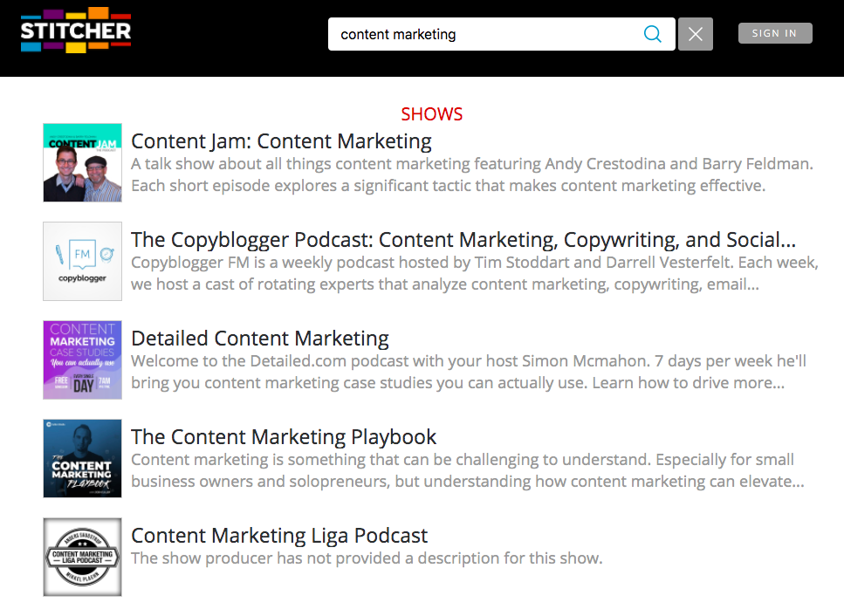The height and width of the screenshot is (616, 844).
Task: Open the Copyblogger FM cover thumbnail
Action: tap(82, 261)
